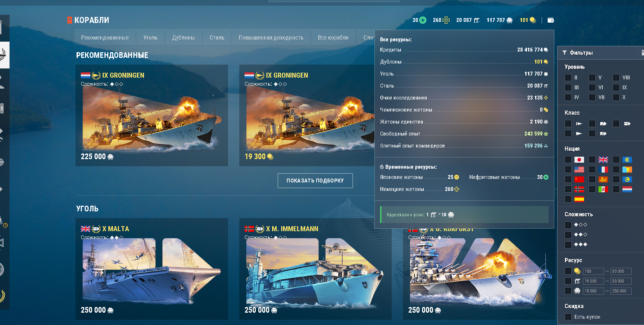The width and height of the screenshot is (644, 325).
Task: Click the UK flag in nation filter
Action: click(x=603, y=160)
